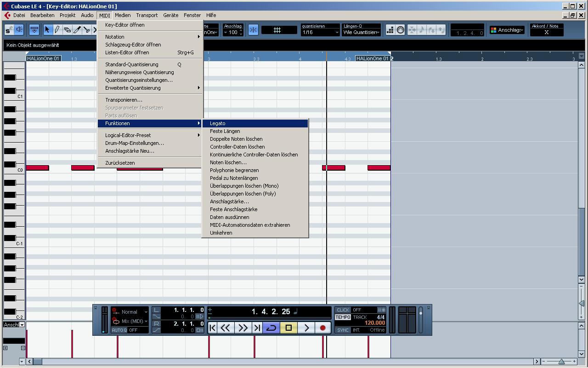The width and height of the screenshot is (588, 368).
Task: Click the Move Insert Mode icon
Action: pyautogui.click(x=412, y=30)
